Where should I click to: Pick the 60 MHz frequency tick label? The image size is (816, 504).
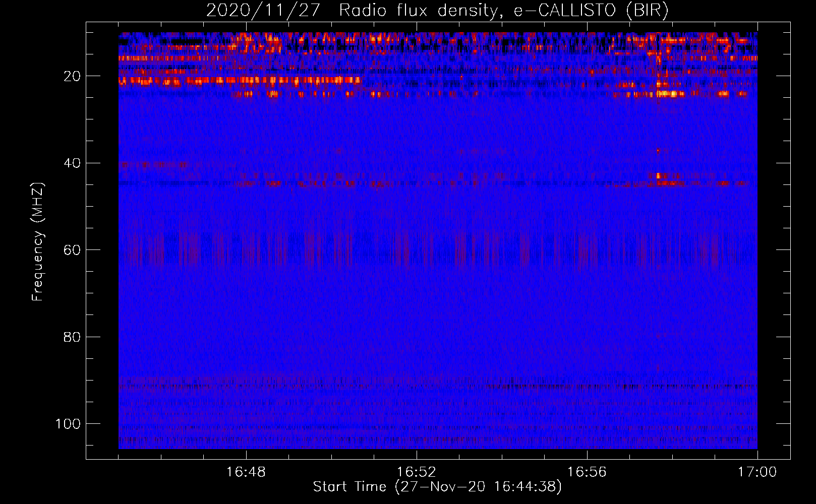click(x=72, y=250)
